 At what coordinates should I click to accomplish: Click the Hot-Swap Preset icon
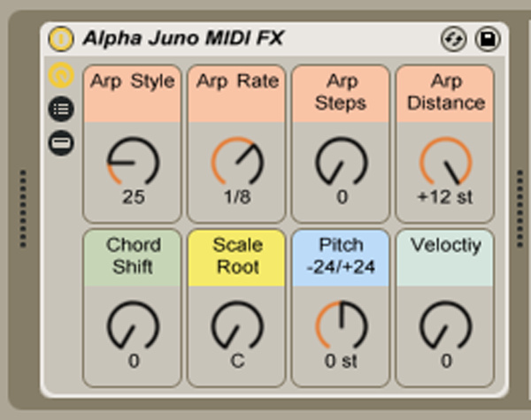453,38
